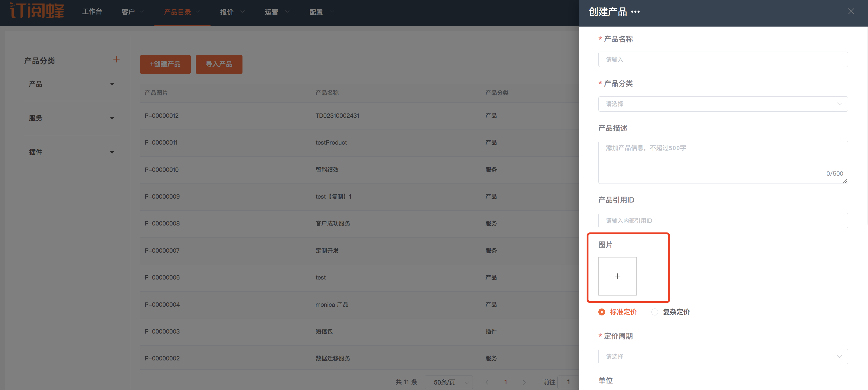Select the 标准定价 radio button
The height and width of the screenshot is (390, 868).
(601, 312)
